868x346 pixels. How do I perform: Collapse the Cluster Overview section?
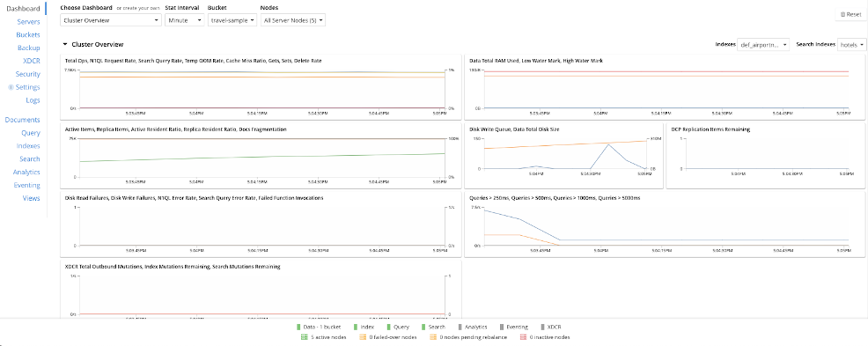coord(65,44)
